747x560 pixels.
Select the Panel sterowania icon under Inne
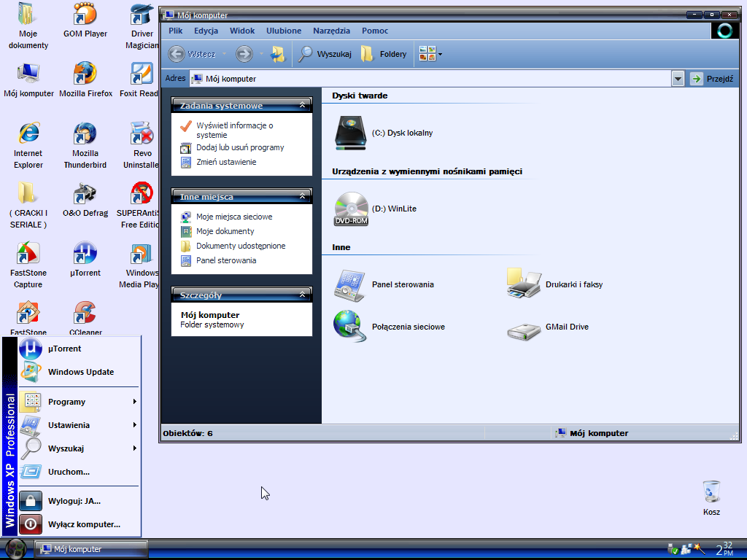[x=350, y=285]
